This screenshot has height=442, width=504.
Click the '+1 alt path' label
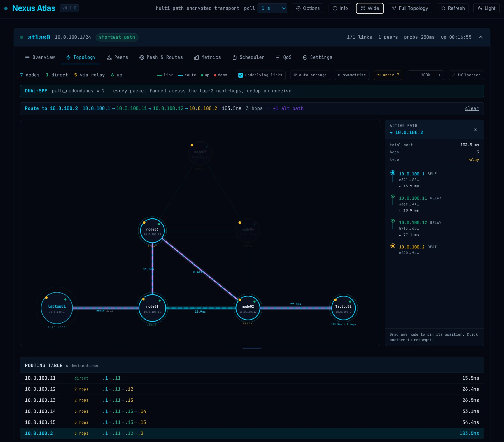288,108
